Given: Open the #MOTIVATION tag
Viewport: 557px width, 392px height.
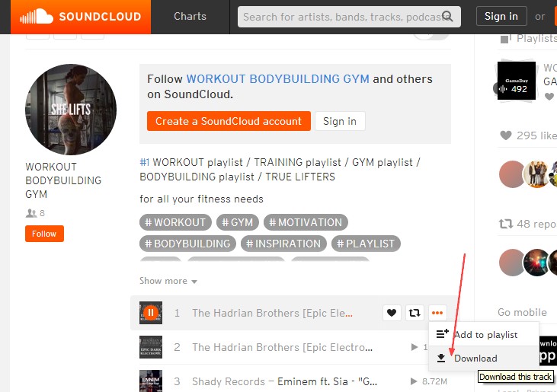Looking at the screenshot, I should pyautogui.click(x=306, y=222).
